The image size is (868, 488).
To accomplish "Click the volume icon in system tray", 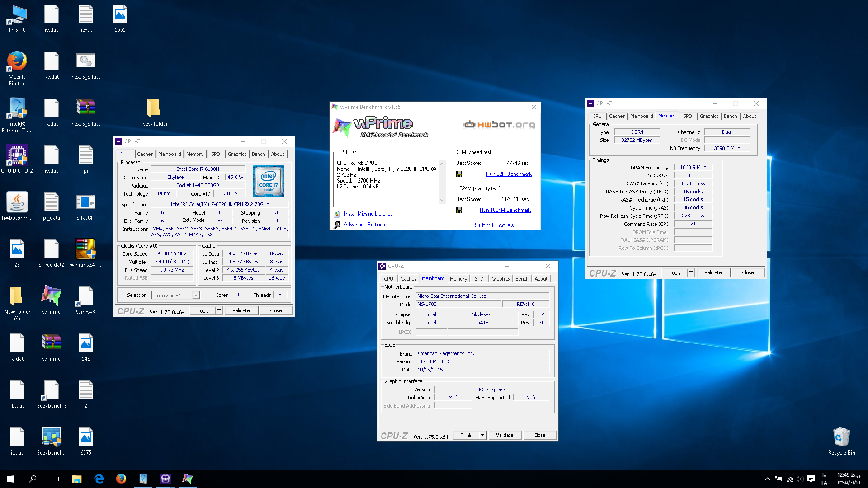I will [x=800, y=479].
